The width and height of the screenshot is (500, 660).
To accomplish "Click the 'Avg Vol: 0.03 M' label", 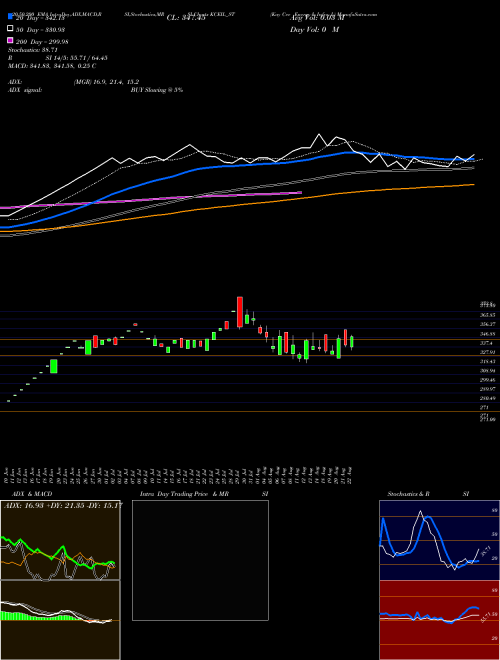I will 317,18.
